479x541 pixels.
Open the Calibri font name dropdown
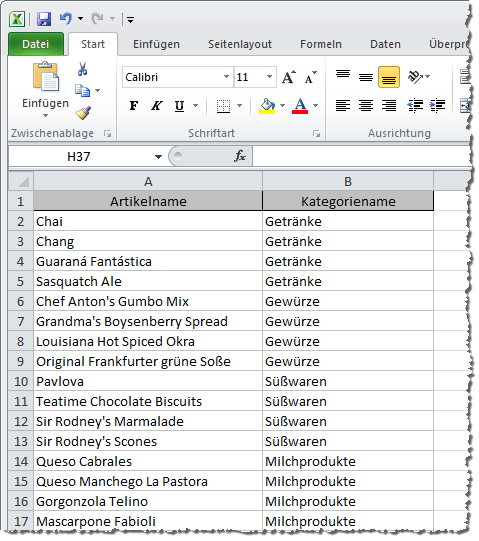point(226,77)
